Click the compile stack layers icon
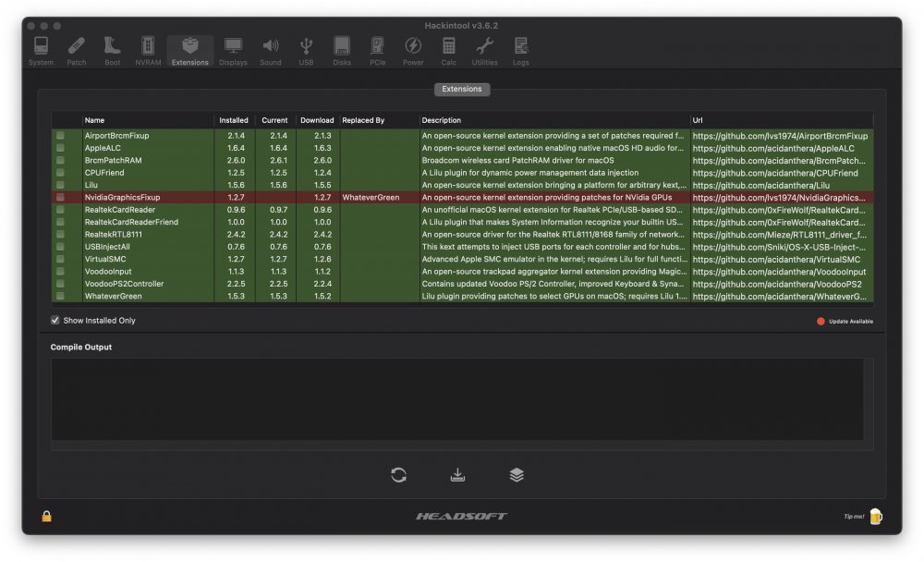Screen dimensions: 924x562 click(517, 475)
